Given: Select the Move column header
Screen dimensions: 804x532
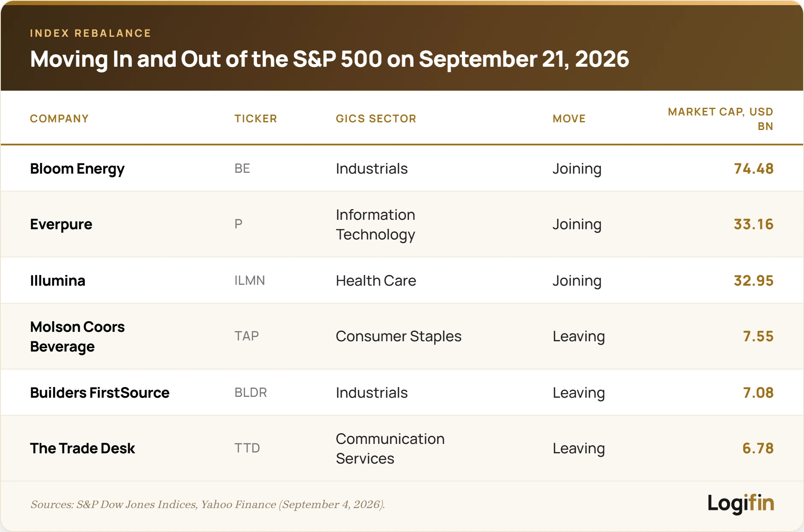Looking at the screenshot, I should tap(569, 118).
